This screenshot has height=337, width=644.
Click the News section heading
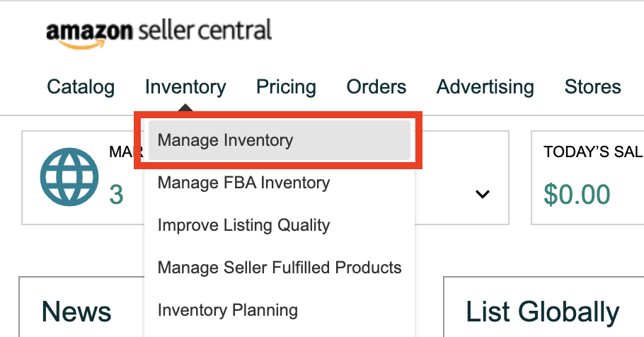[x=76, y=312]
